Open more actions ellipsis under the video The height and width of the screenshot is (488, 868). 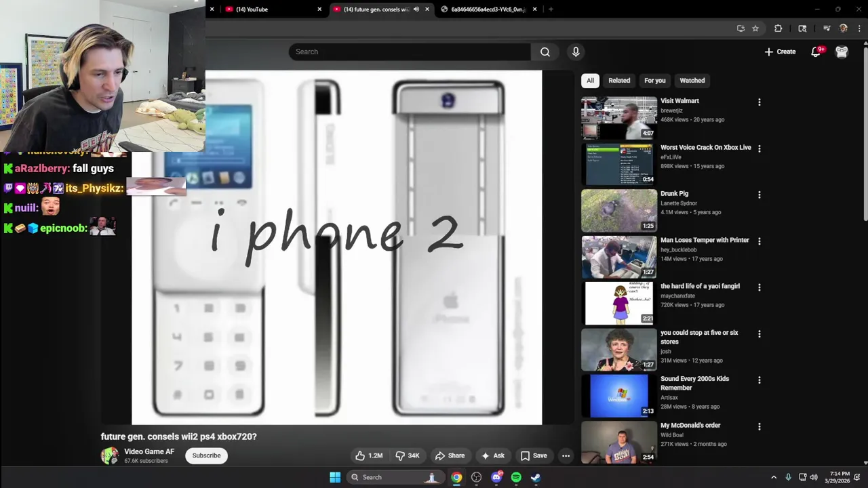point(566,455)
